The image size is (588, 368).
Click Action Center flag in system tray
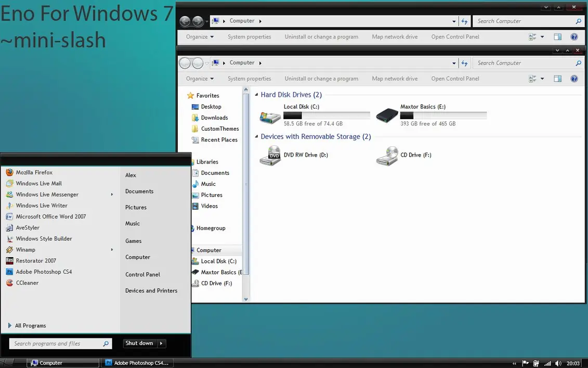click(x=526, y=363)
